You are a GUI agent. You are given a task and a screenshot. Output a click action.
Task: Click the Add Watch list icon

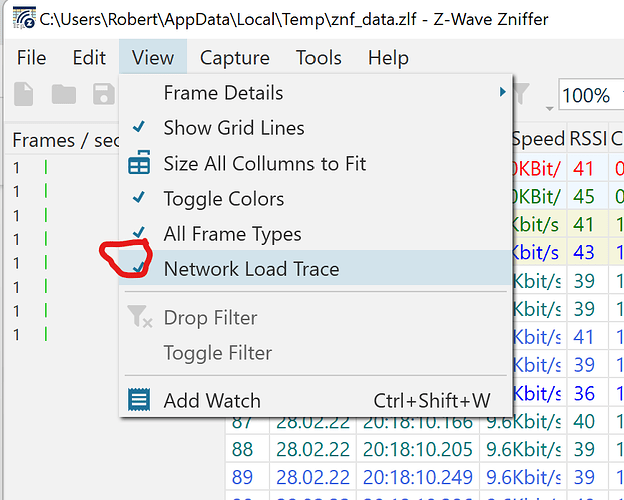[139, 400]
